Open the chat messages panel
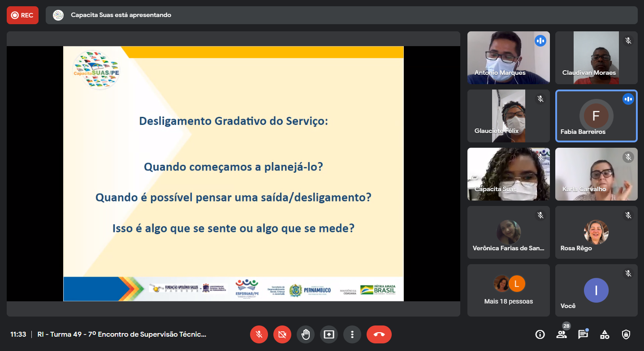The image size is (644, 351). point(583,334)
